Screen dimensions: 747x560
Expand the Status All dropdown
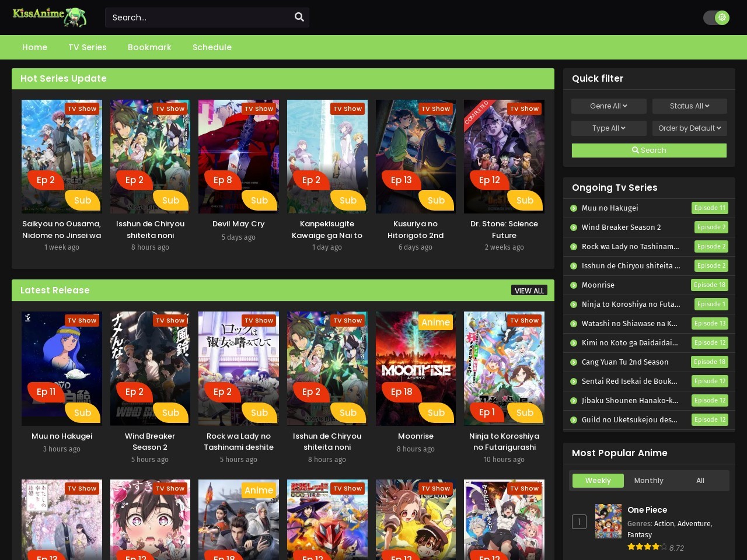click(690, 106)
